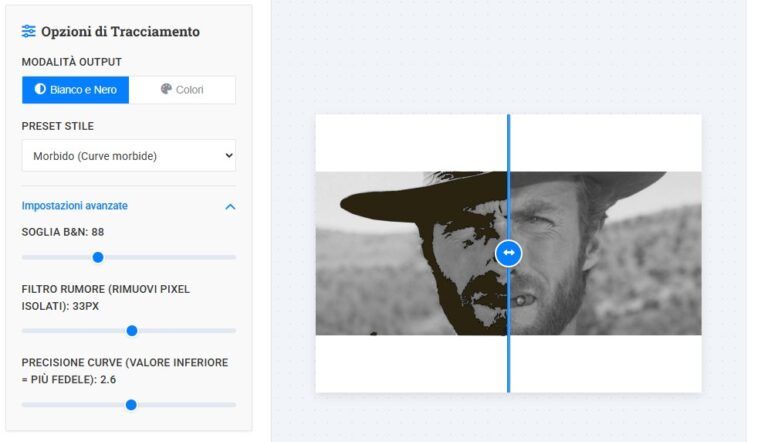Click the MODALITÀ OUTPUT label
This screenshot has width=768, height=442.
tap(72, 62)
